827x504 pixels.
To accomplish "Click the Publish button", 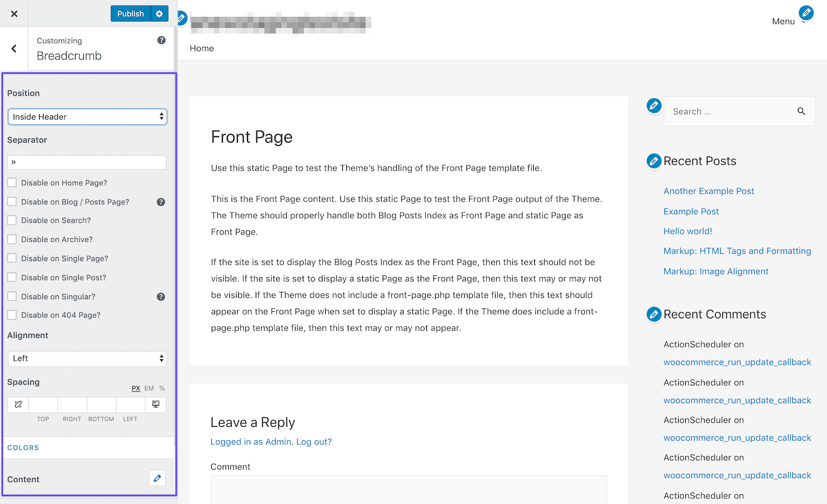I will pyautogui.click(x=130, y=13).
